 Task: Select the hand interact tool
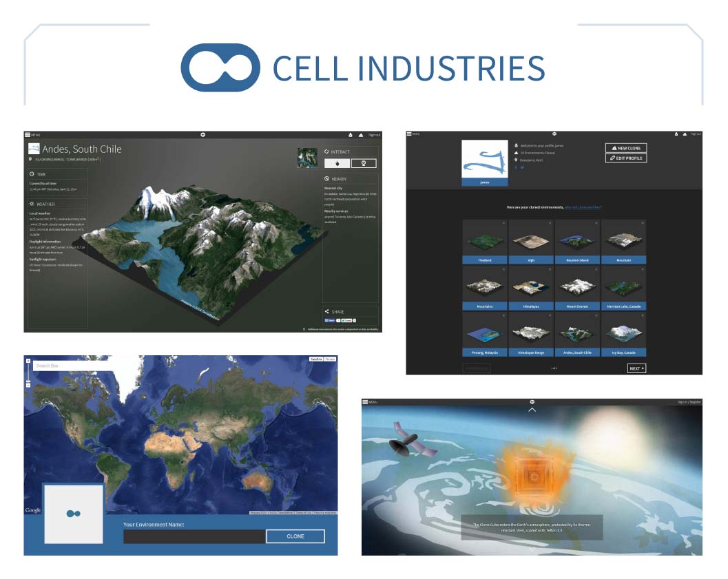click(x=337, y=163)
